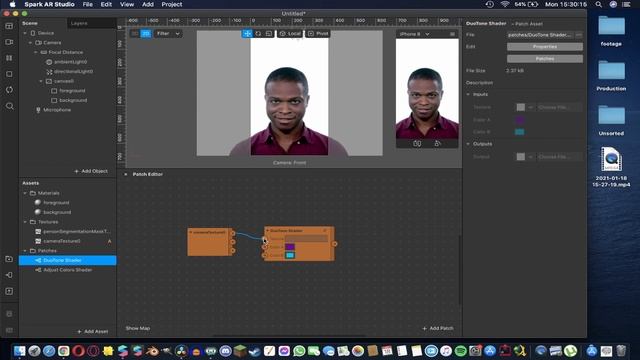Open the Edit menu

coord(106,4)
